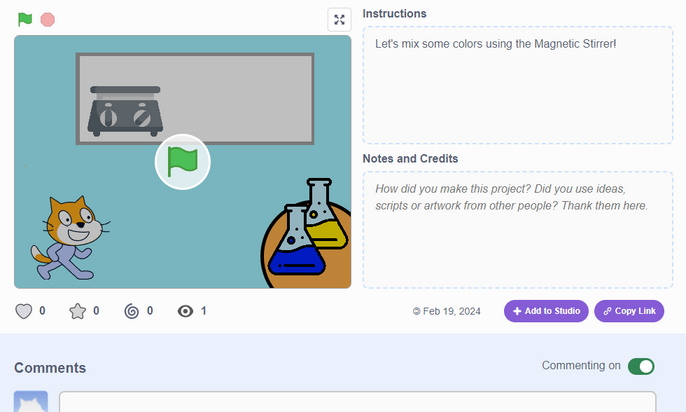Image resolution: width=686 pixels, height=412 pixels.
Task: Favorite the project with the star icon
Action: (x=77, y=311)
